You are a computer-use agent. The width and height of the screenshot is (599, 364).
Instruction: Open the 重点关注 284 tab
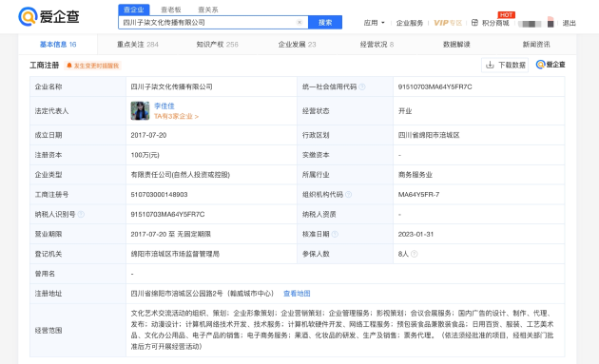pyautogui.click(x=138, y=45)
